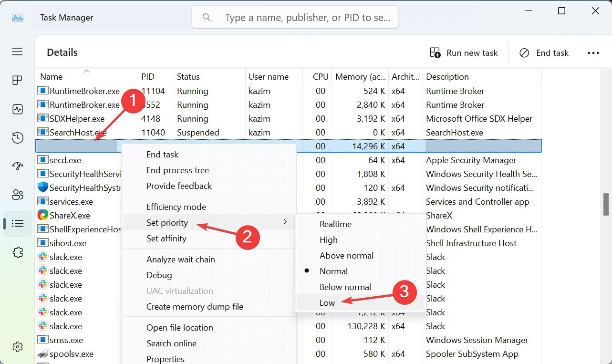Click the process search input field
Screen dimensions: 612x364
pos(295,18)
